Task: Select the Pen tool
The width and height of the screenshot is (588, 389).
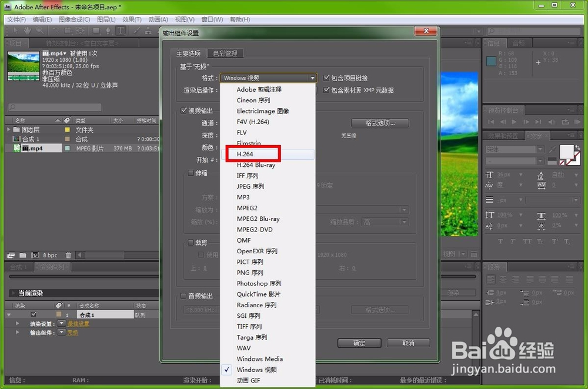Action: (x=108, y=31)
